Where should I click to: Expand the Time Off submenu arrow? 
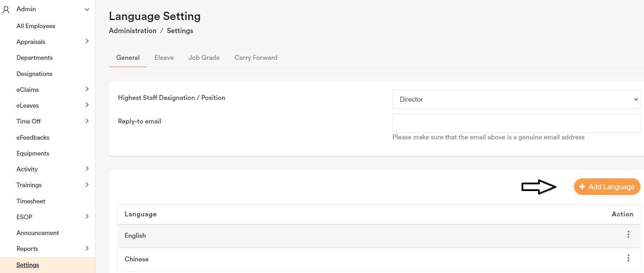tap(87, 121)
